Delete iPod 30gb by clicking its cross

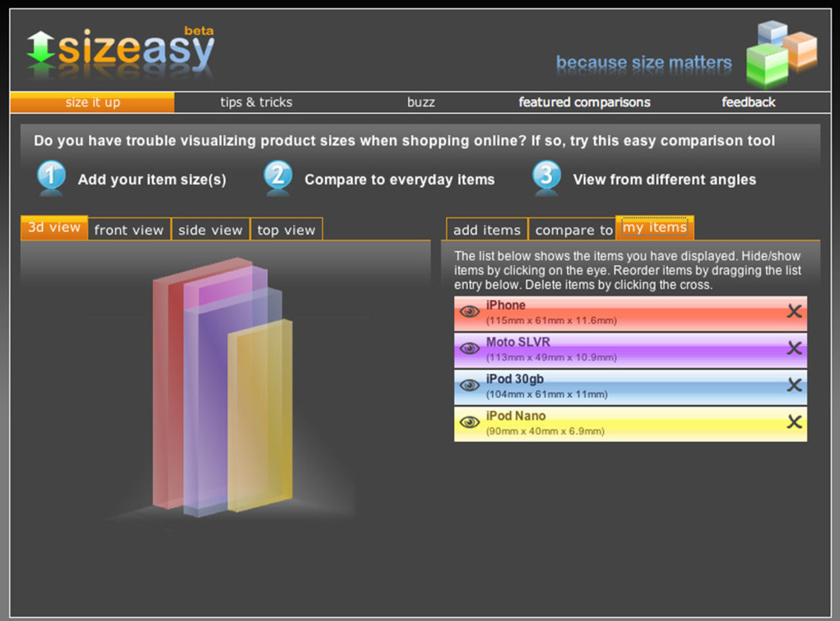794,386
